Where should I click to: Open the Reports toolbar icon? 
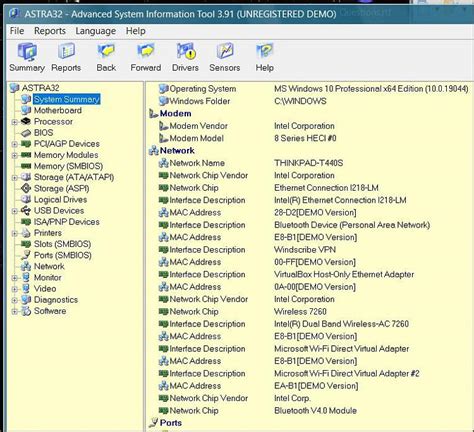66,57
